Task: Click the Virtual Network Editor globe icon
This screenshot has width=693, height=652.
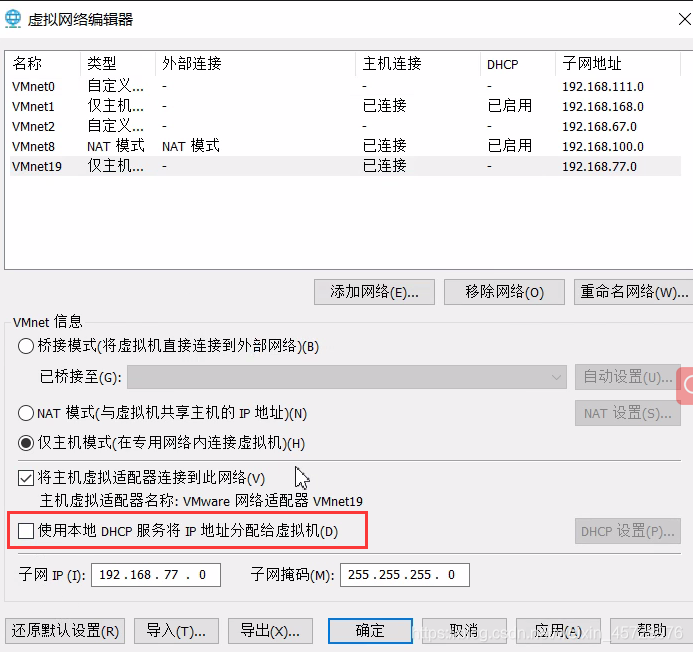Action: point(13,19)
